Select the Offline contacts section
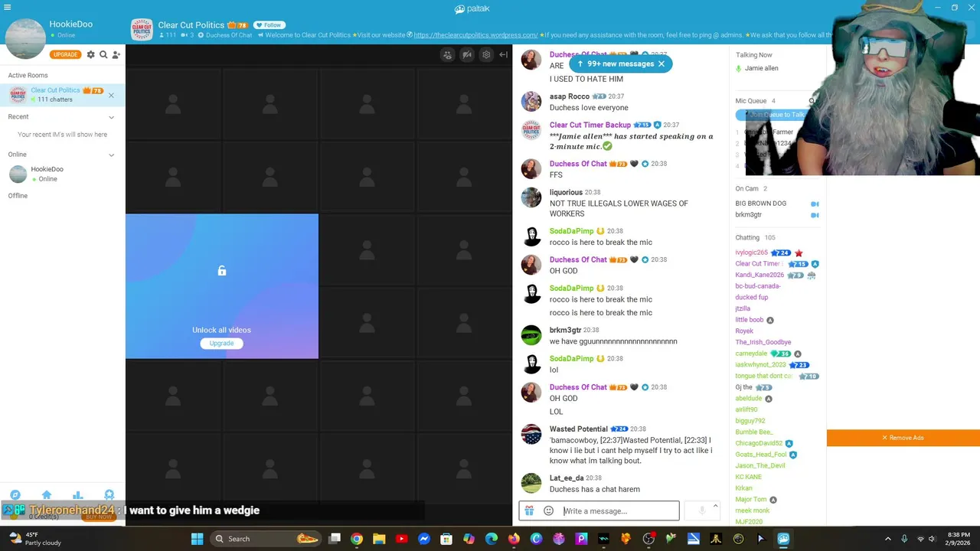The width and height of the screenshot is (980, 551). (x=18, y=196)
